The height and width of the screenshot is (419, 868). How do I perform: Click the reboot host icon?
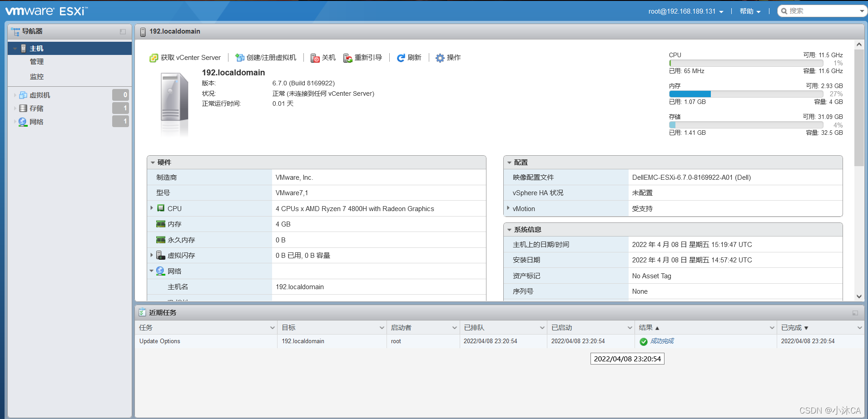[348, 58]
